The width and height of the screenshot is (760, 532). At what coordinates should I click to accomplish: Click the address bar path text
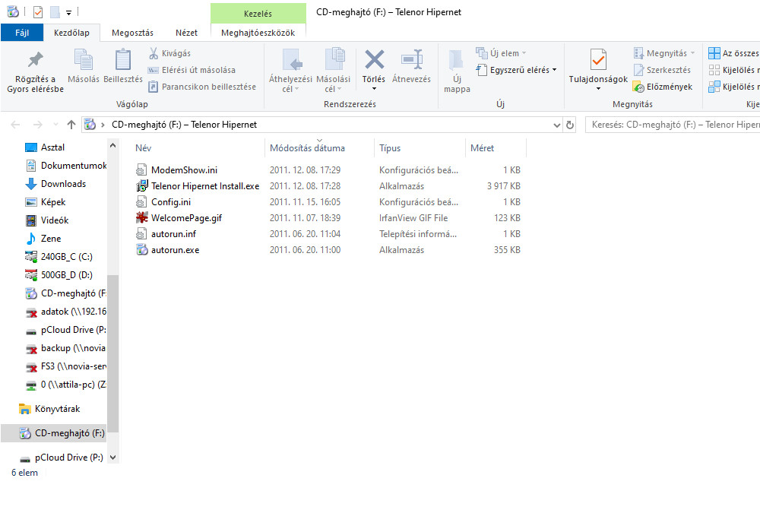click(x=184, y=125)
